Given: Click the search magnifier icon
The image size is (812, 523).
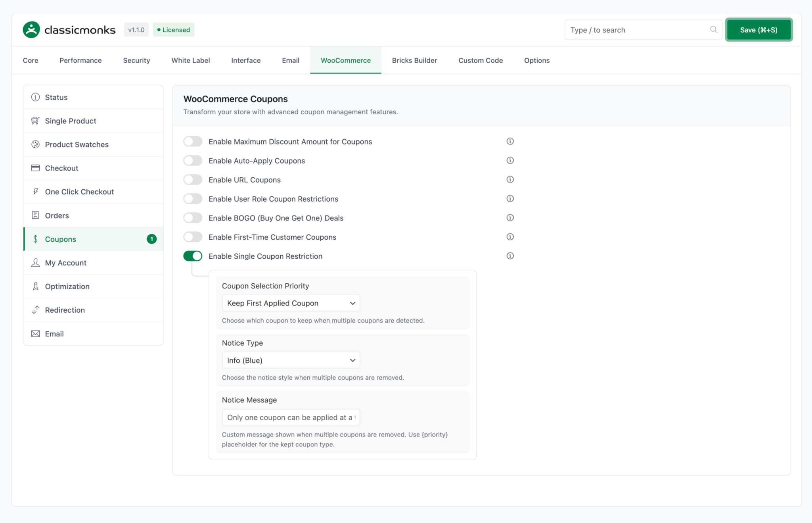Looking at the screenshot, I should 713,30.
